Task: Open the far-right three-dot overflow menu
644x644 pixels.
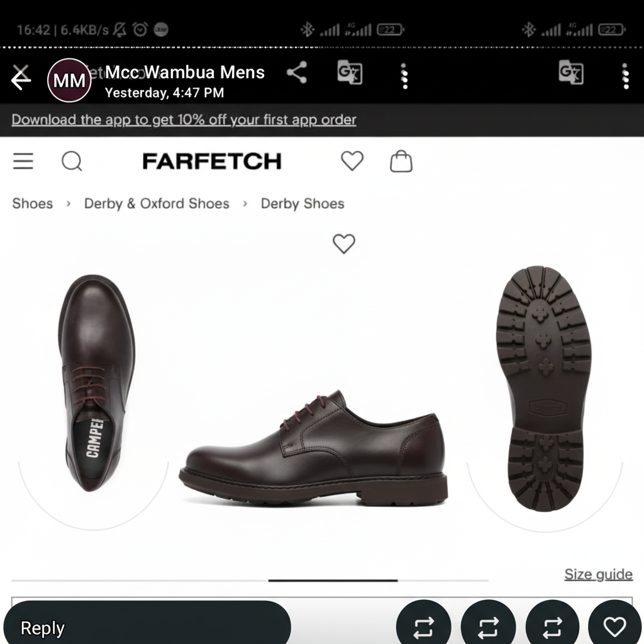Action: coord(626,76)
